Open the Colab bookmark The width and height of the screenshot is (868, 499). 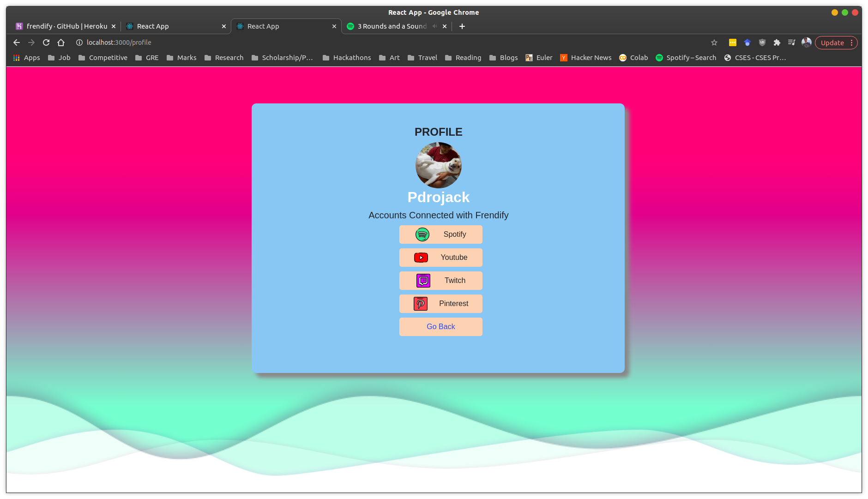click(x=634, y=58)
